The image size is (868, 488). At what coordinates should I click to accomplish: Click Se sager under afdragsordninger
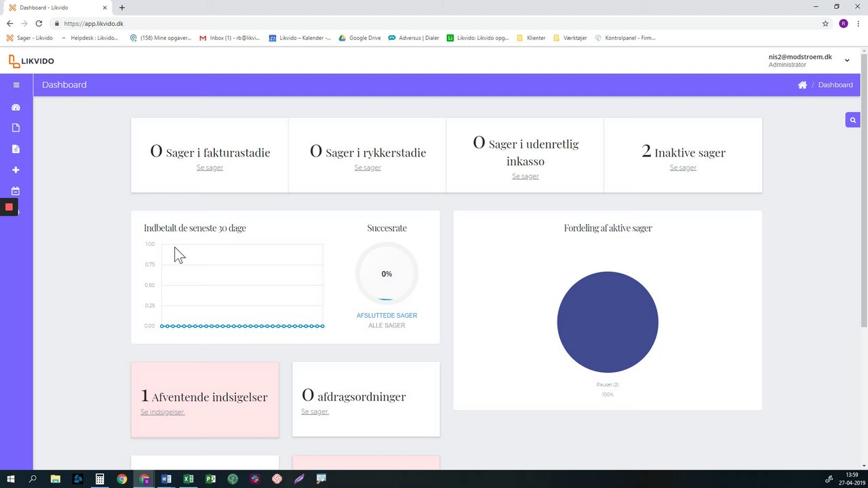315,411
